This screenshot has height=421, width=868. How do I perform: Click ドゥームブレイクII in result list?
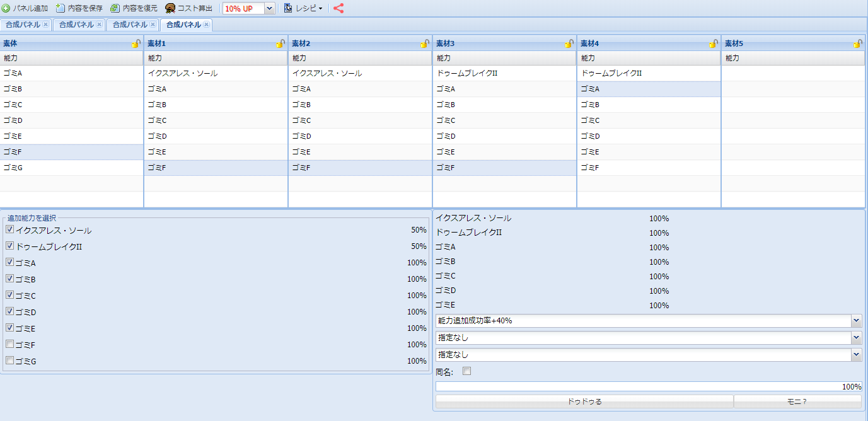[x=468, y=233]
